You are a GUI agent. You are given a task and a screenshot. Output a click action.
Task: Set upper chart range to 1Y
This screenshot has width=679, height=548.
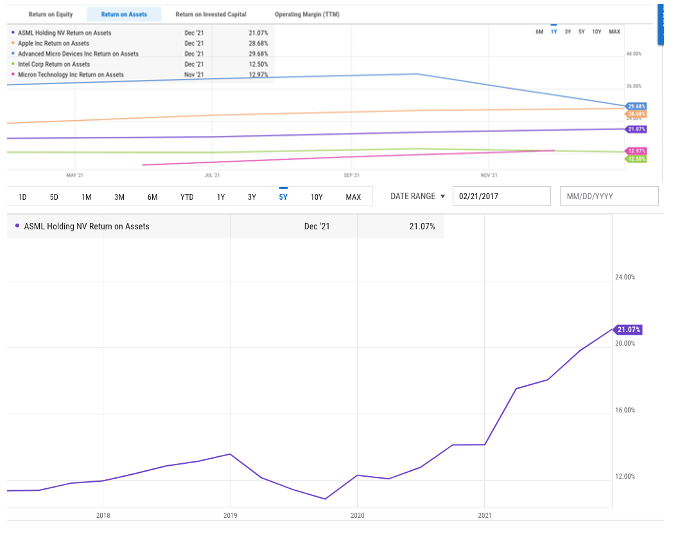[x=553, y=32]
